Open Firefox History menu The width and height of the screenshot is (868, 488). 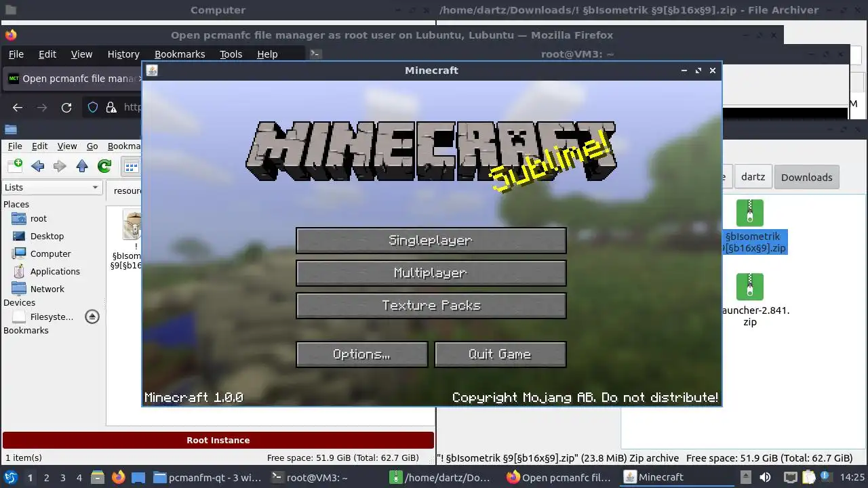point(123,54)
